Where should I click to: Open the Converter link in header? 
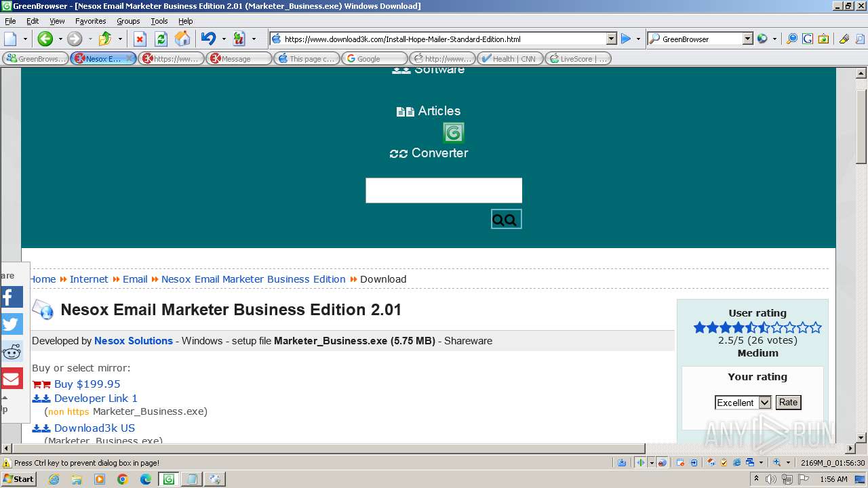pyautogui.click(x=439, y=152)
